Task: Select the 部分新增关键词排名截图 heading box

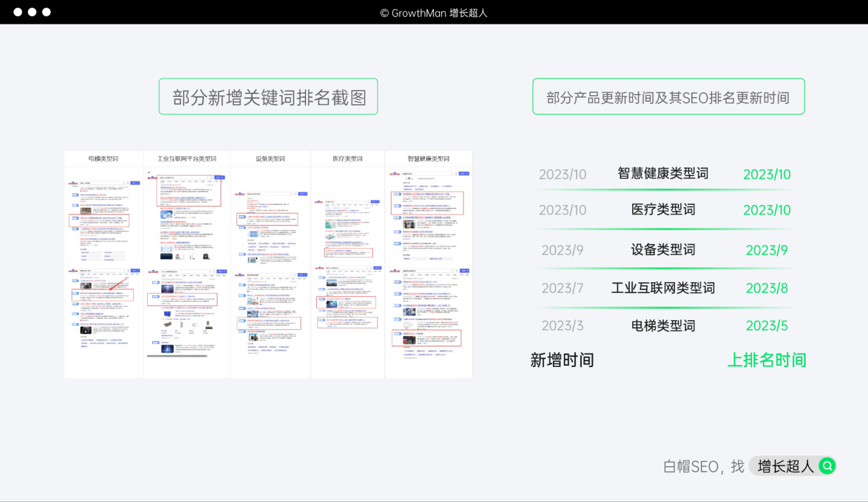Action: click(x=268, y=97)
